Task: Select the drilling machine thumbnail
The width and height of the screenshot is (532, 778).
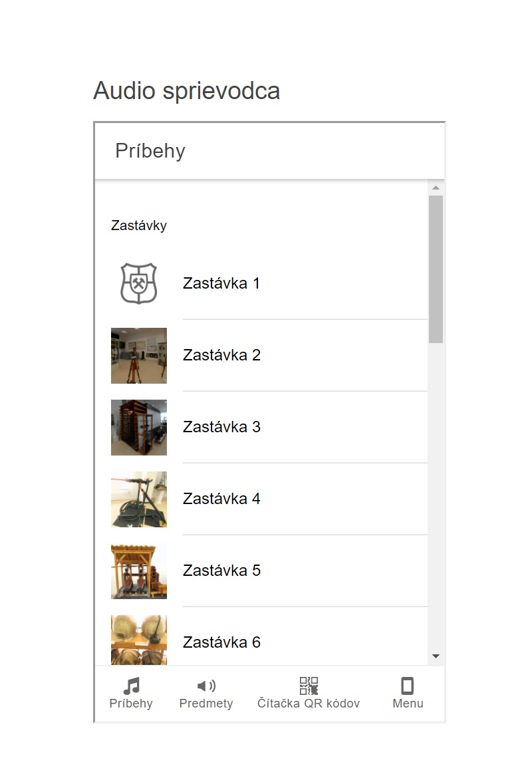Action: [x=139, y=499]
